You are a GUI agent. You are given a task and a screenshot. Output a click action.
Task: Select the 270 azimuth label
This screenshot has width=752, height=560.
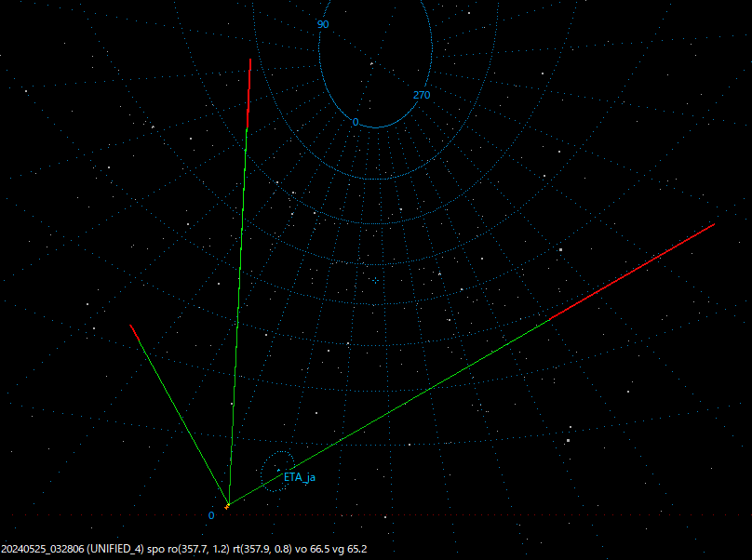422,94
